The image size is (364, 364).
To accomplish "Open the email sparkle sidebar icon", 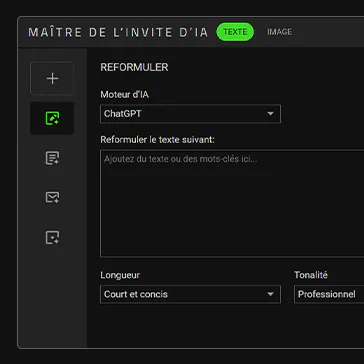I will pos(52,197).
